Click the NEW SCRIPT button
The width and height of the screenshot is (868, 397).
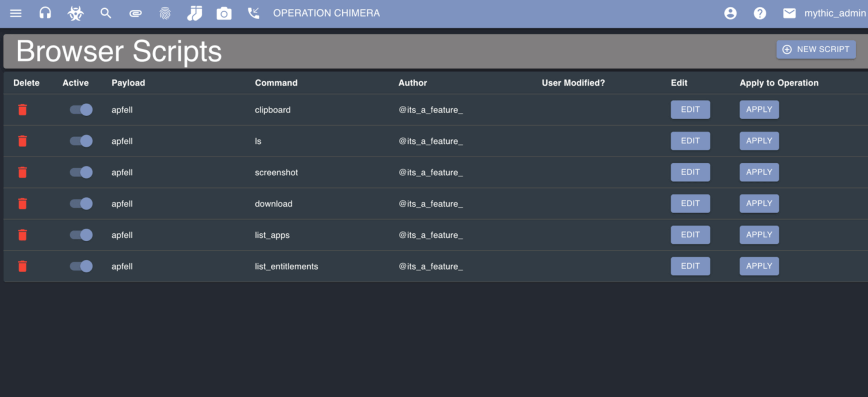point(815,49)
